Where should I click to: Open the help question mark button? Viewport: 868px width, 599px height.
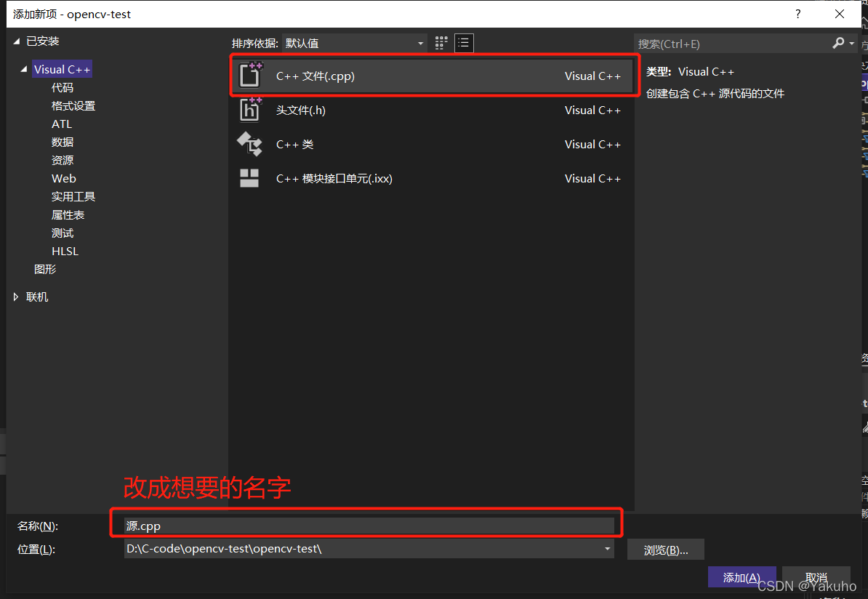pos(797,14)
